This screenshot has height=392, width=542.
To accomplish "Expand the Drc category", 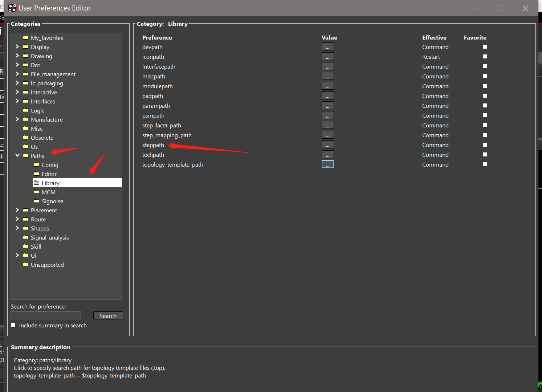I will point(17,65).
